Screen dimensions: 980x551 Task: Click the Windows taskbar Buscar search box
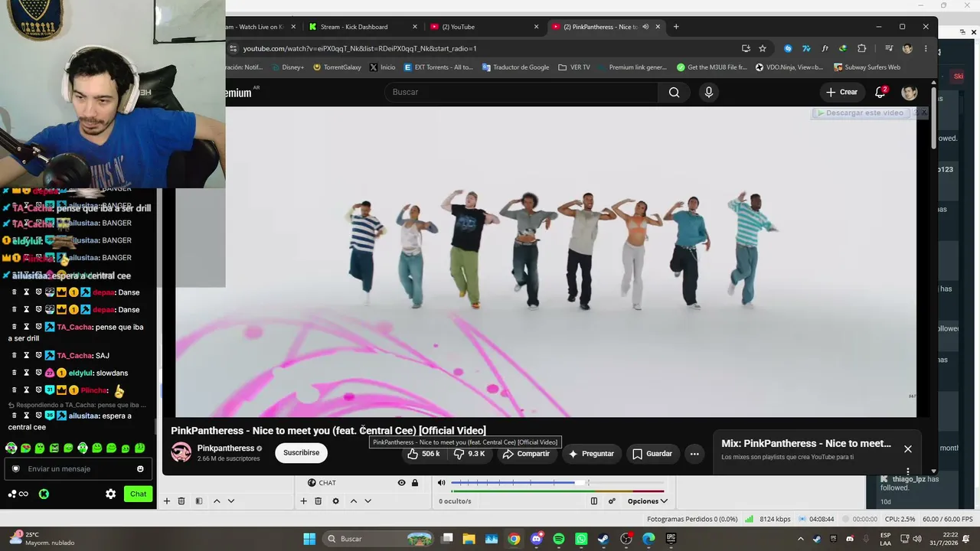click(379, 539)
